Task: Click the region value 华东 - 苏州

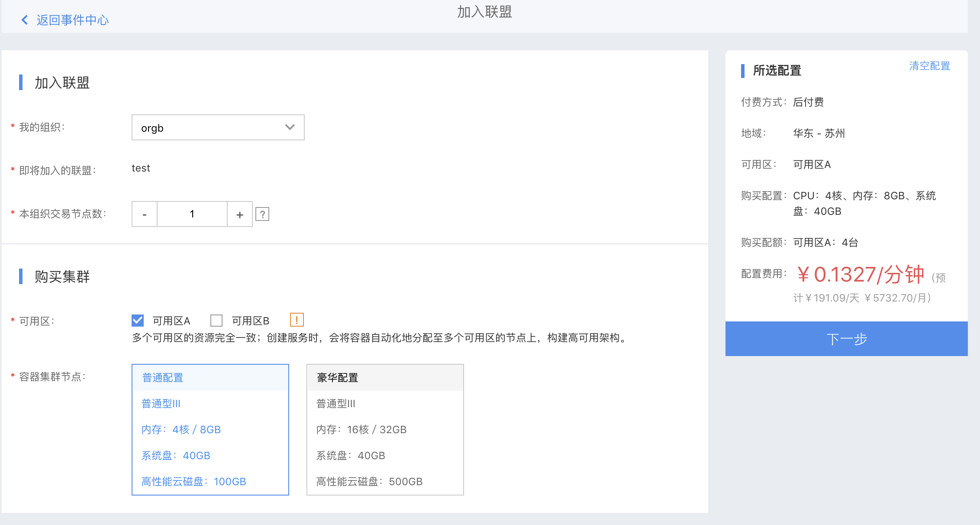Action: pos(819,133)
